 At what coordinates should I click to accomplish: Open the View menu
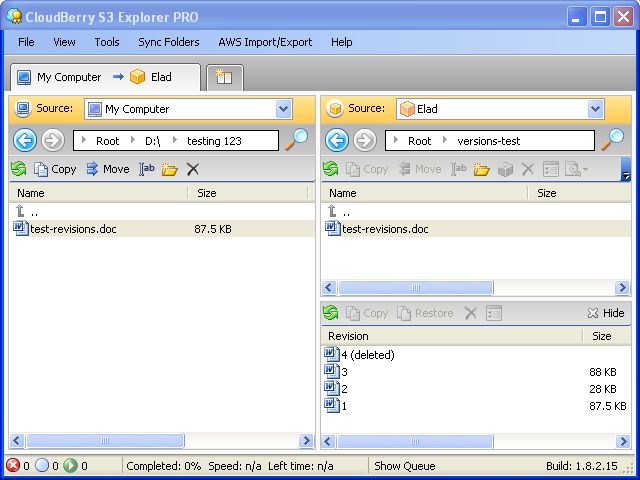point(64,42)
